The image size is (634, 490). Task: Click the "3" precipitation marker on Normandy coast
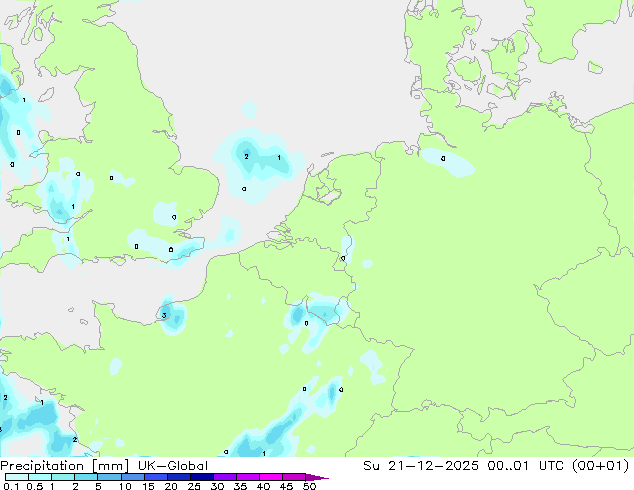(164, 316)
